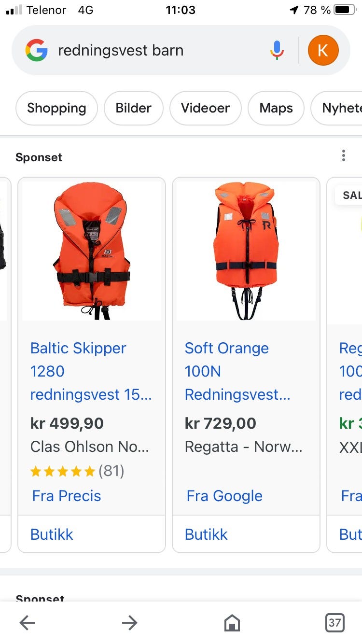362x644 pixels.
Task: Start voice search with microphone icon
Action: (x=277, y=50)
